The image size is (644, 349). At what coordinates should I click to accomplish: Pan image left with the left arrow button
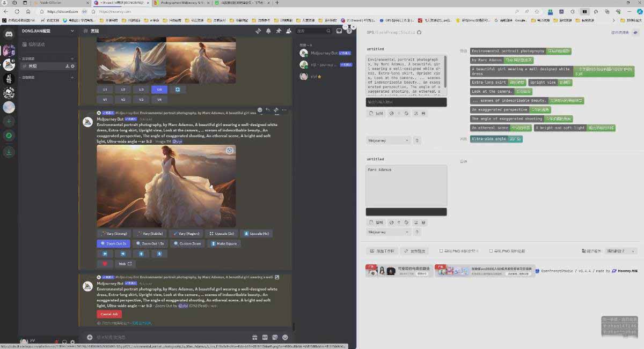tap(105, 254)
